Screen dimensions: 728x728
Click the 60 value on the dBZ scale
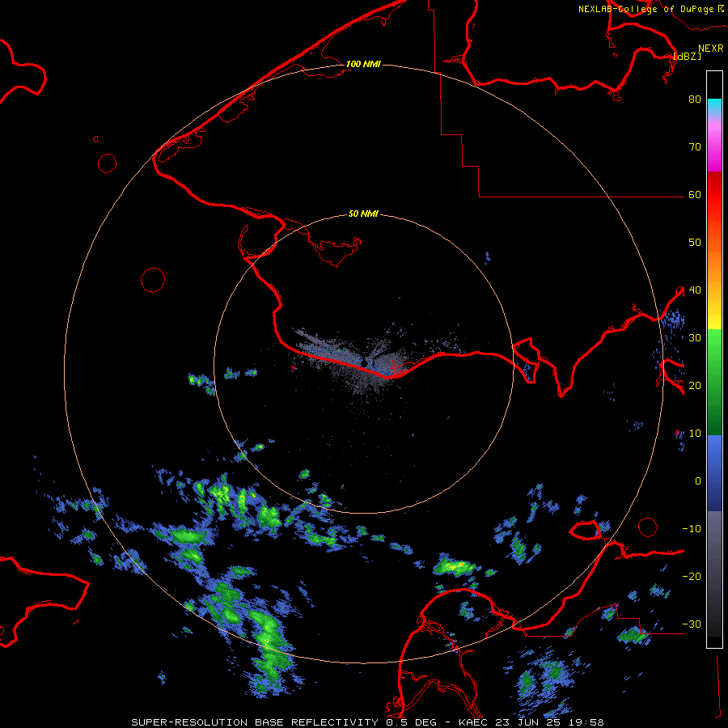coord(695,195)
